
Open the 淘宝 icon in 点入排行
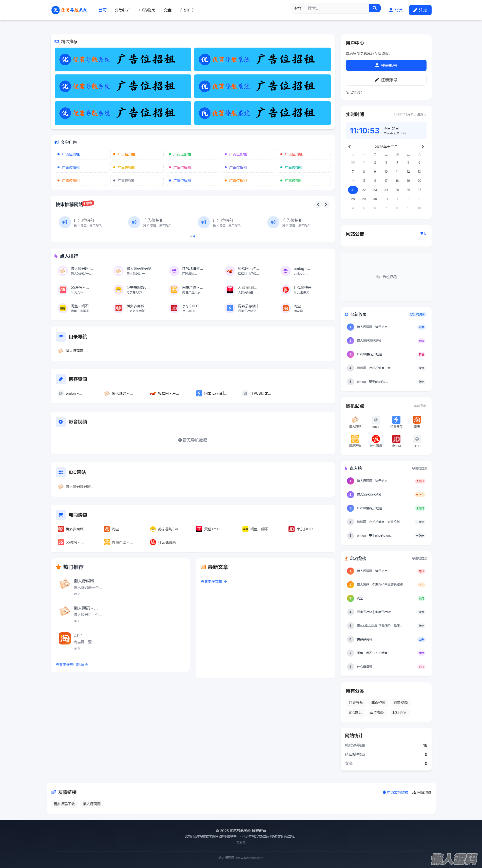point(285,308)
